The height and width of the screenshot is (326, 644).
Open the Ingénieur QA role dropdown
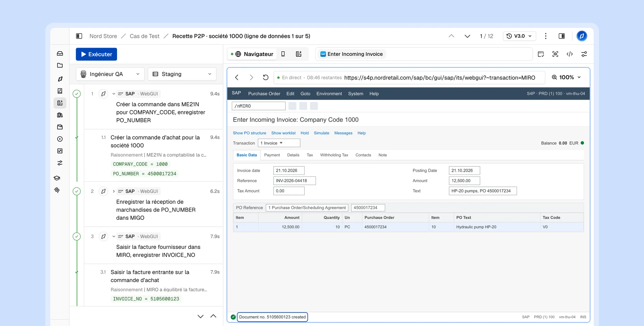tap(110, 74)
